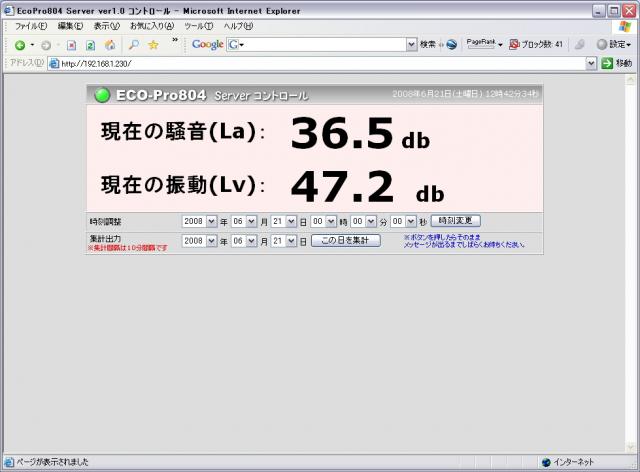Click the IE icon in title bar
The width and height of the screenshot is (640, 472).
point(8,10)
